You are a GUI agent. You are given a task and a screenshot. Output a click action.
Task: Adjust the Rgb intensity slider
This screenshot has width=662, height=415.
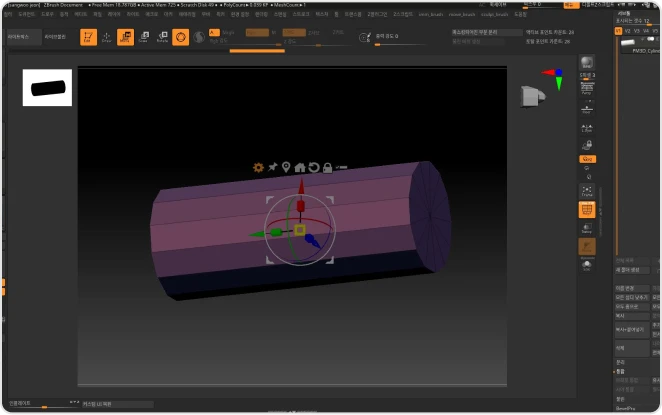(245, 44)
